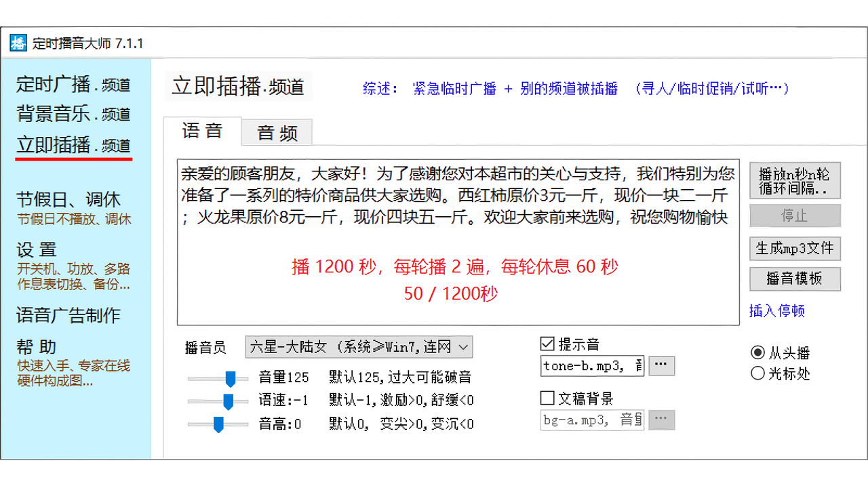Click the 音量 volume slider handle
The width and height of the screenshot is (868, 488).
coord(231,377)
